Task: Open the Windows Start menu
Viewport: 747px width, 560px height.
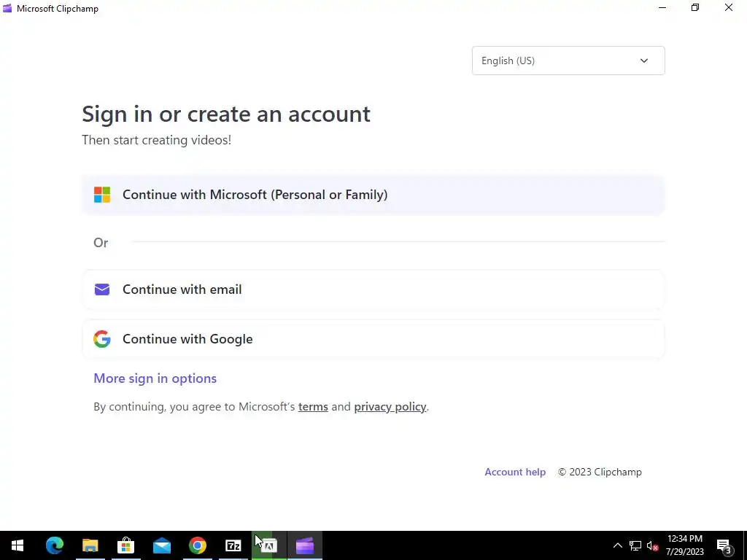Action: click(18, 545)
